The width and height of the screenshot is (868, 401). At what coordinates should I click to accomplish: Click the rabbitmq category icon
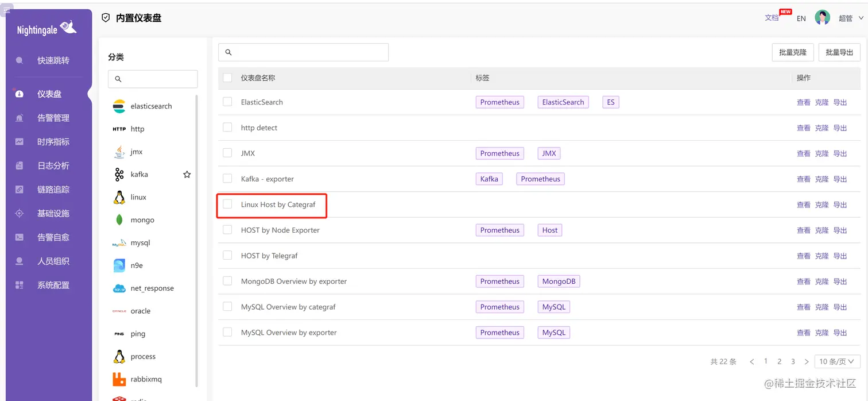click(119, 379)
